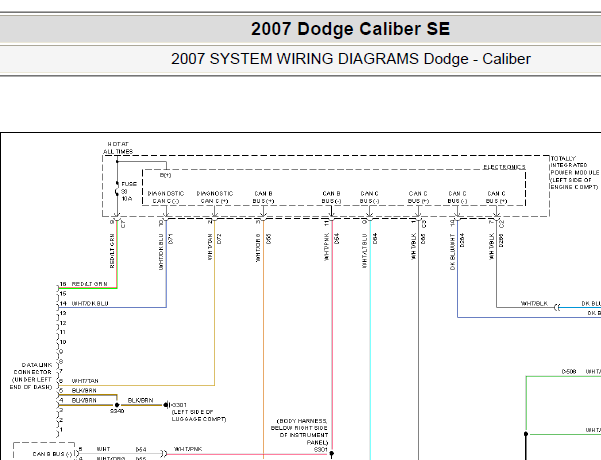Click Data Link Connector pin '8'
This screenshot has height=460, width=601.
click(x=61, y=361)
